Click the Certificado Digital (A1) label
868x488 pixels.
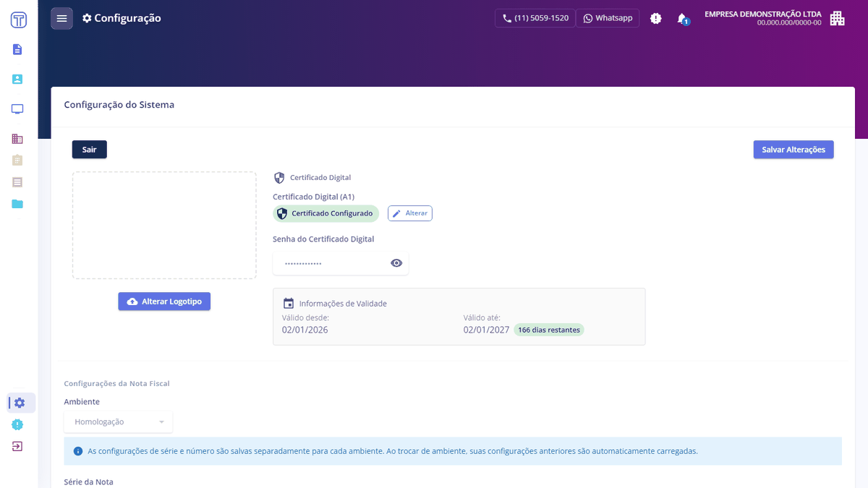(313, 197)
